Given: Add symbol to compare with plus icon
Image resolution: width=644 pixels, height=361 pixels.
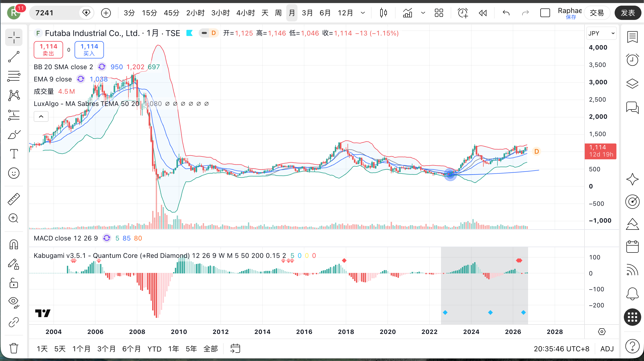Looking at the screenshot, I should point(106,13).
